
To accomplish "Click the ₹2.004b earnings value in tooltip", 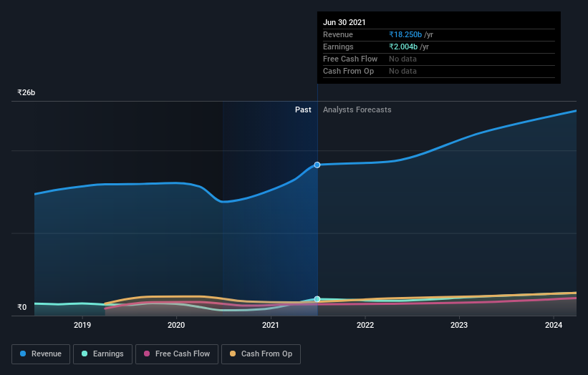I will click(403, 47).
